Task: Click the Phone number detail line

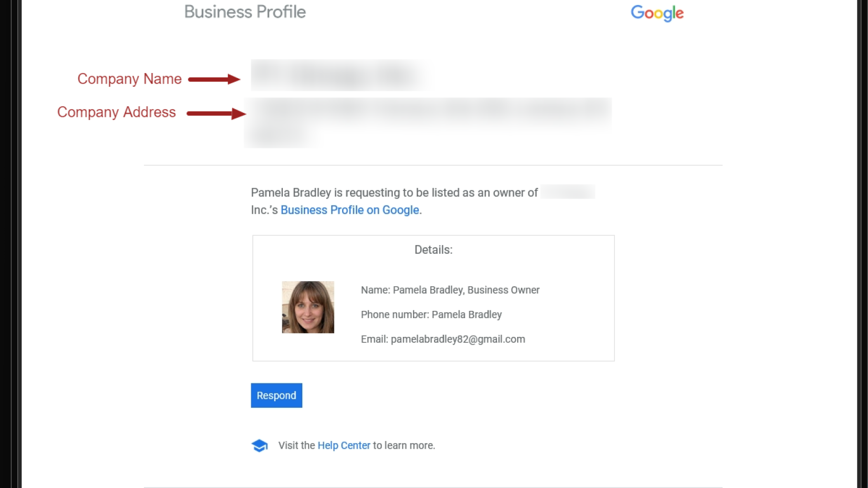Action: (x=431, y=314)
